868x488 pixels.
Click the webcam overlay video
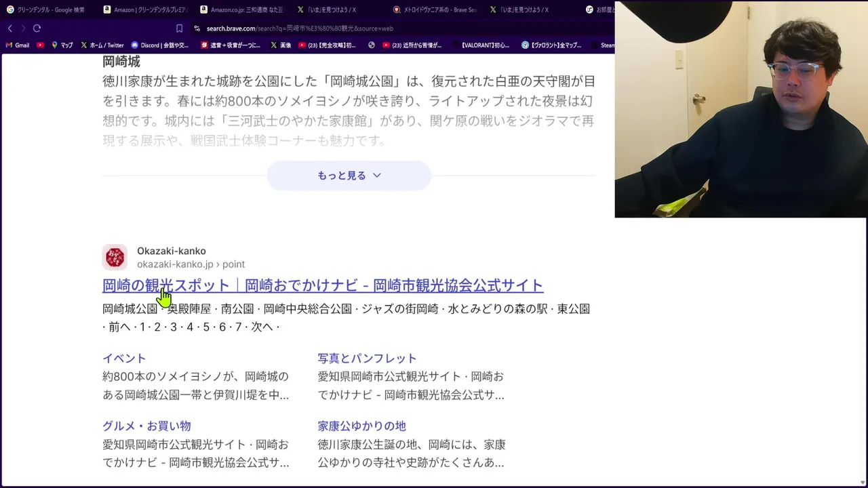click(x=741, y=109)
